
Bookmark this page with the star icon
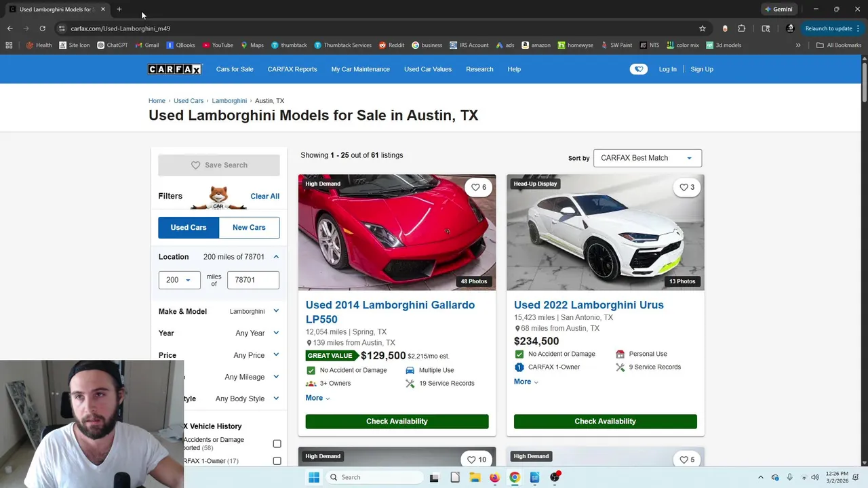703,28
